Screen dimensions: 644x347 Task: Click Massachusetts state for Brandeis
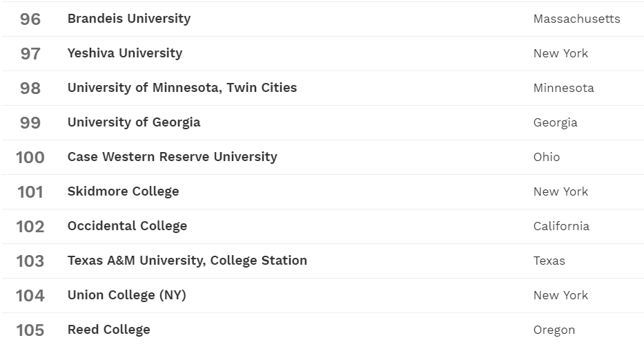click(x=576, y=19)
